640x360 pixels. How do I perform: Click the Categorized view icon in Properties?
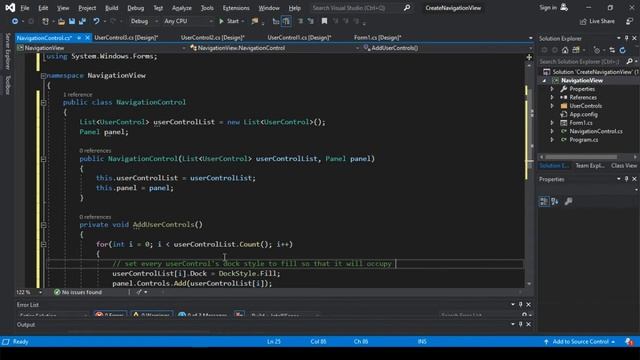[544, 201]
